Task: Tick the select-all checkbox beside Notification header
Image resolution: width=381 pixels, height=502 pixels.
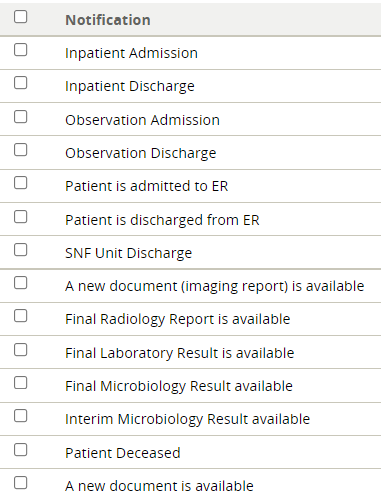Action: coord(20,17)
